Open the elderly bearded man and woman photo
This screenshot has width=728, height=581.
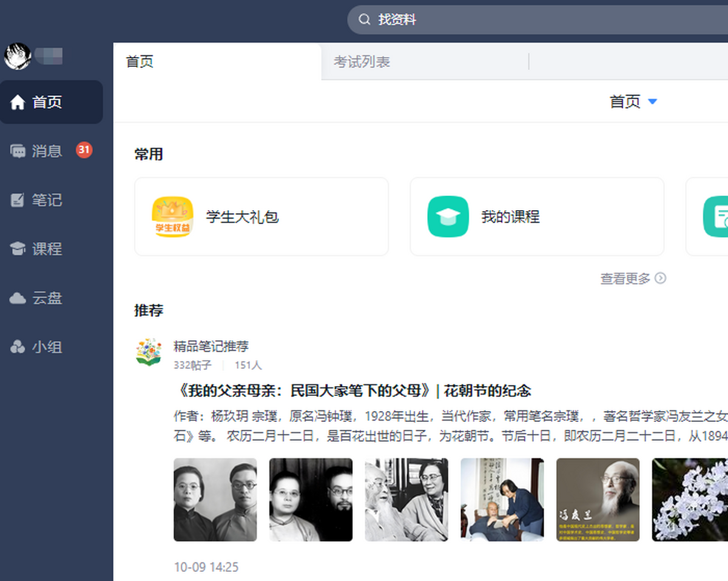click(406, 500)
